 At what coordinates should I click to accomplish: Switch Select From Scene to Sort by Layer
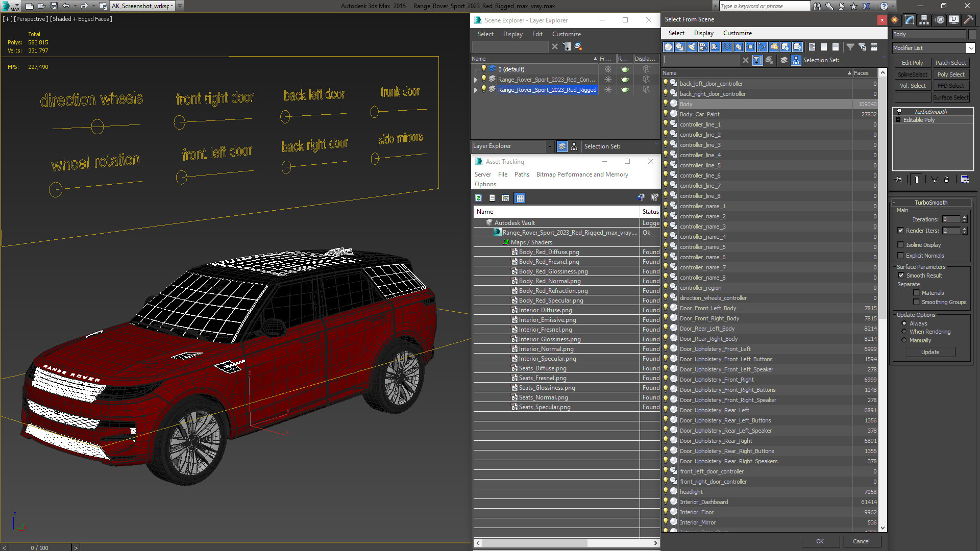point(784,60)
